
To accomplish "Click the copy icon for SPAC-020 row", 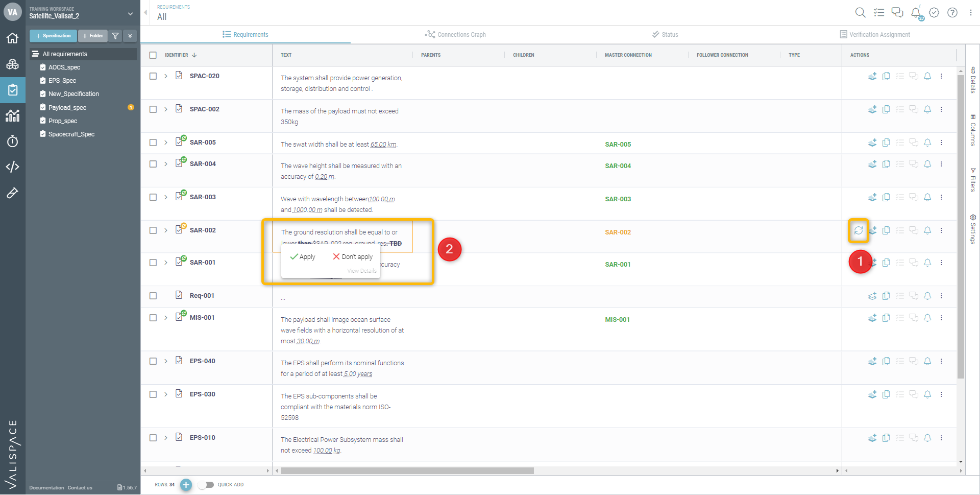I will 886,76.
